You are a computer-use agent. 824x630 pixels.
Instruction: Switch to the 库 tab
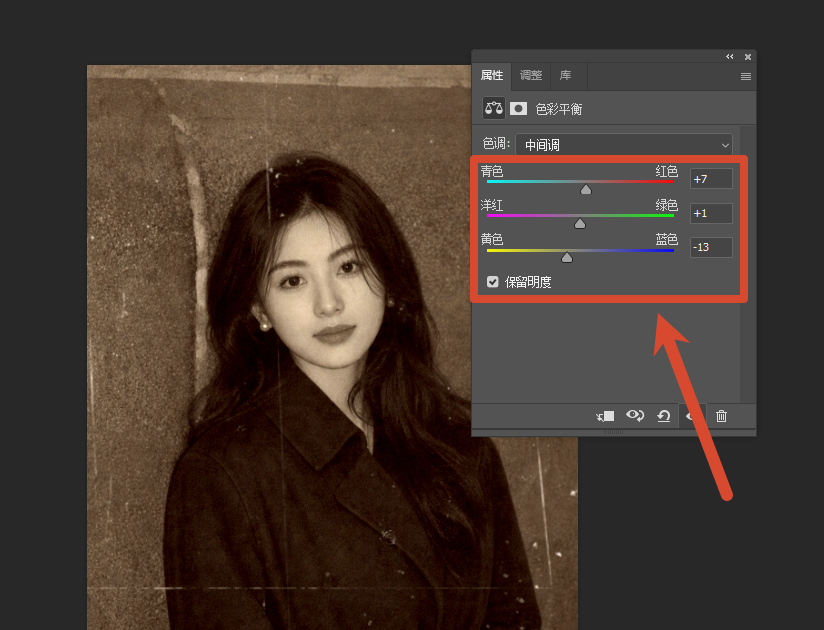click(x=565, y=75)
